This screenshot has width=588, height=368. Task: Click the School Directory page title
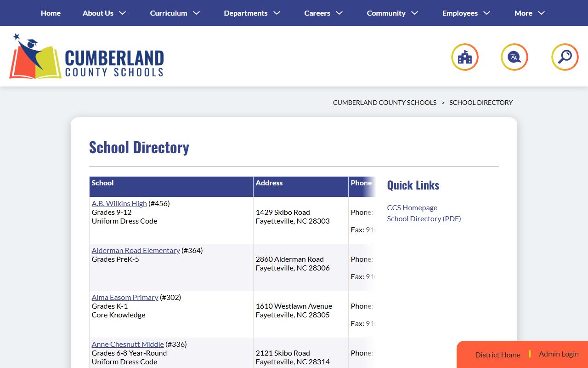139,147
